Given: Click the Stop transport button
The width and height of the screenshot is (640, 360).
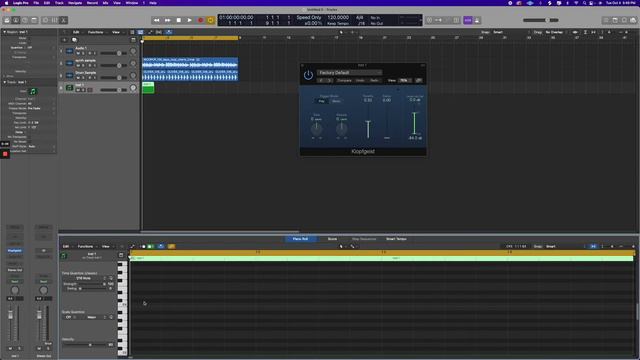Looking at the screenshot, I should tap(178, 20).
